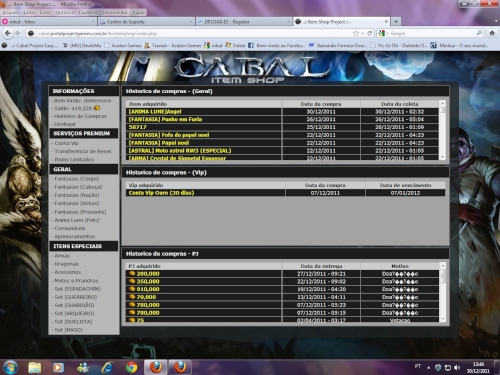Viewport: 500px width, 375px height.
Task: Click the Fantasias (Armas) category link
Action: 77,203
